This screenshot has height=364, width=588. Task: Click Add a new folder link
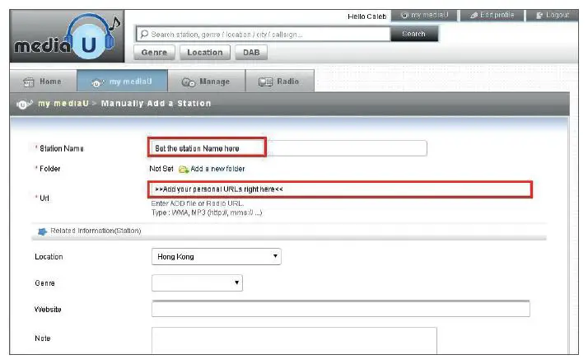(x=217, y=169)
